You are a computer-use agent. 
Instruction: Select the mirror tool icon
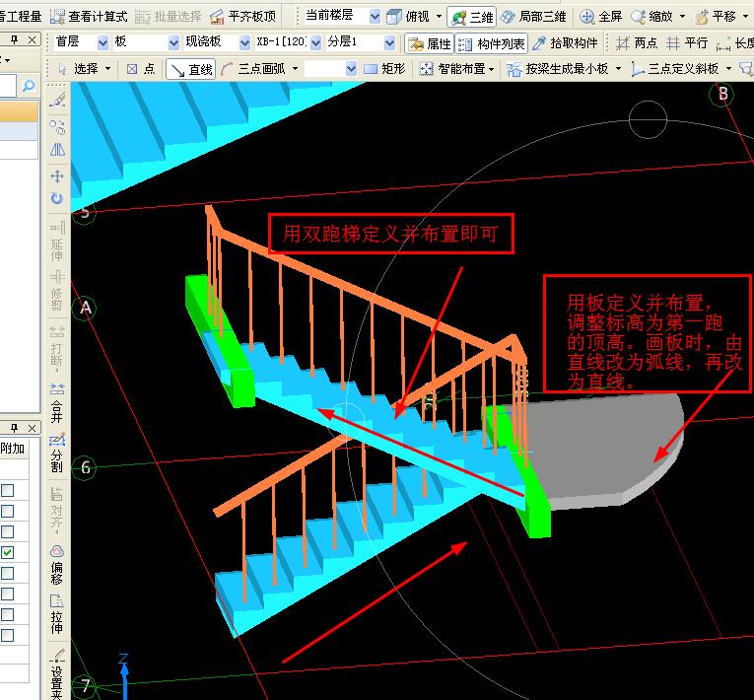click(x=57, y=150)
